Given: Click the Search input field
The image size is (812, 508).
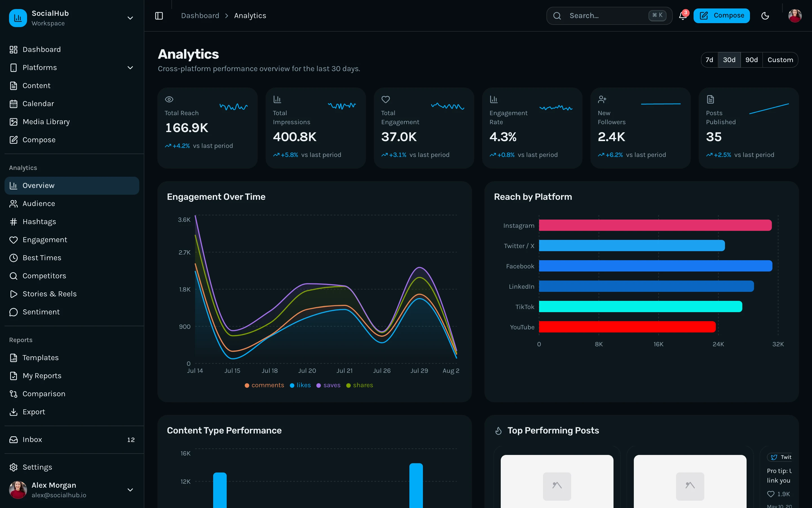Looking at the screenshot, I should [x=609, y=16].
